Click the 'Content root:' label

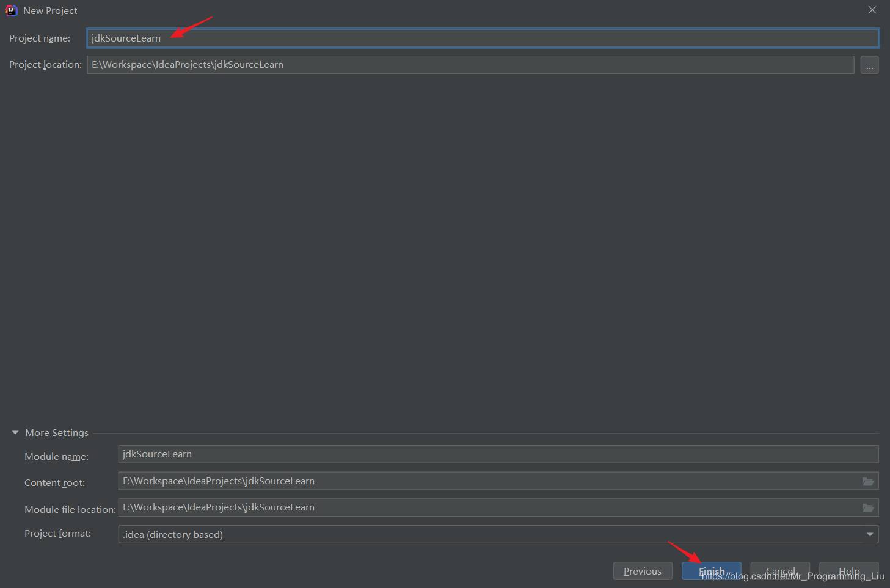(x=54, y=483)
